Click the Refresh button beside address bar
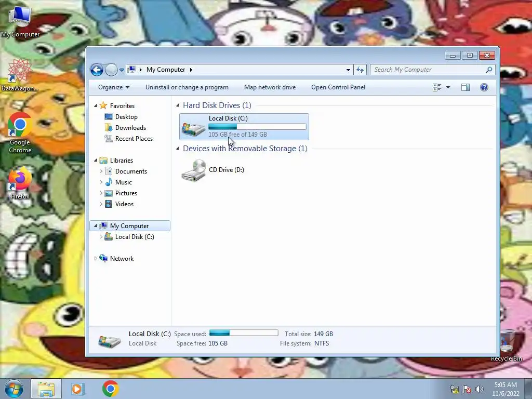Viewport: 532px width, 399px height. point(360,70)
